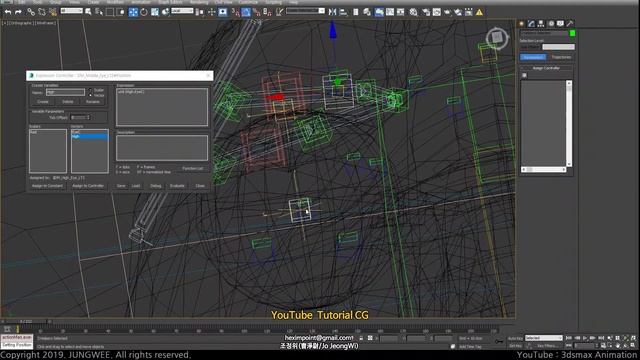This screenshot has width=640, height=360.
Task: Click the horizontal scrollbar of controller list
Action: (x=544, y=169)
